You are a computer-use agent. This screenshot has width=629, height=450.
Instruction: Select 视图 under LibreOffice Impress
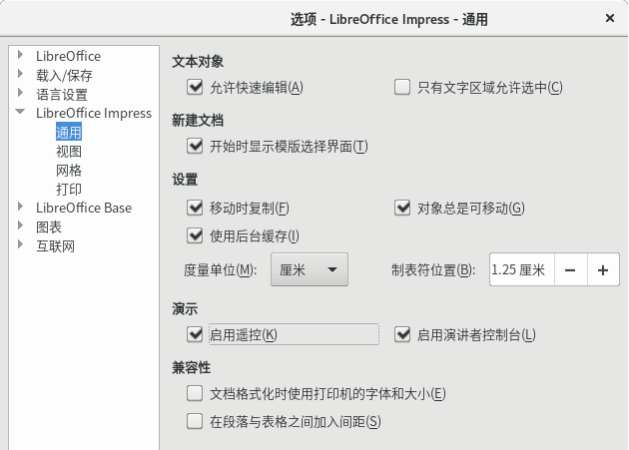click(69, 151)
